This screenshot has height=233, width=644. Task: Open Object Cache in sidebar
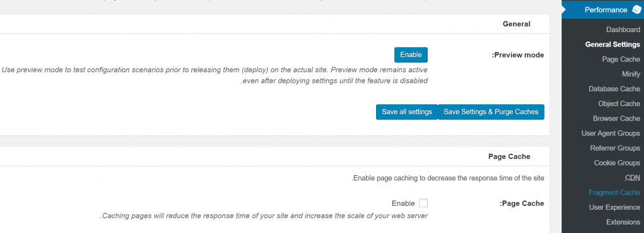point(619,104)
